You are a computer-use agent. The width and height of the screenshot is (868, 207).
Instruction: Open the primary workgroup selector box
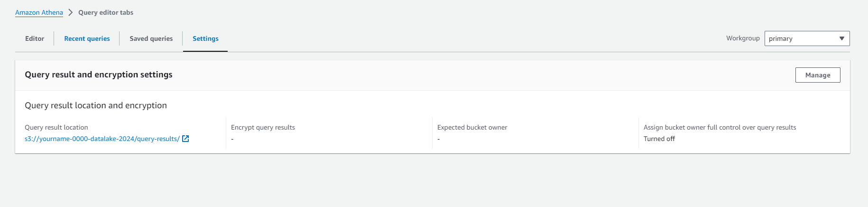[807, 38]
